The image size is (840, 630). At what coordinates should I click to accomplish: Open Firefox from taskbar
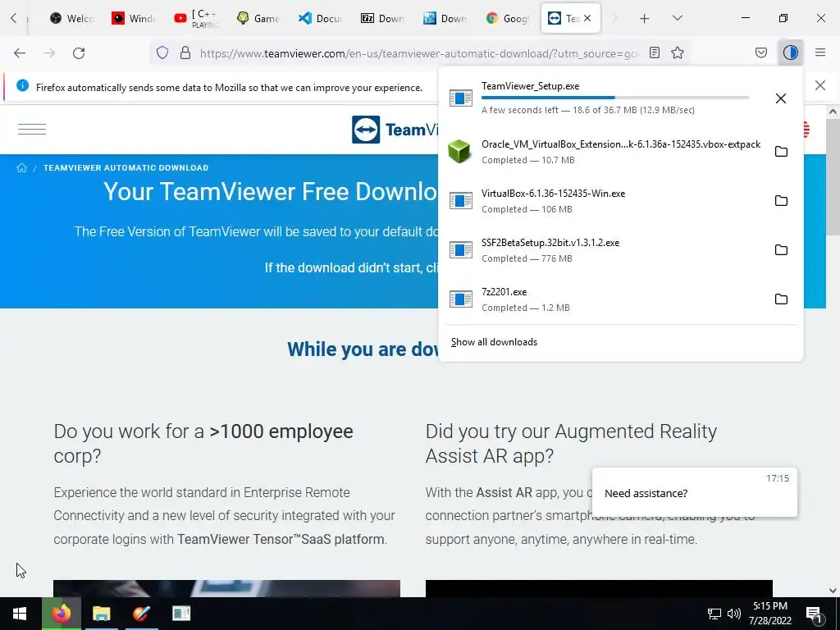pos(62,614)
